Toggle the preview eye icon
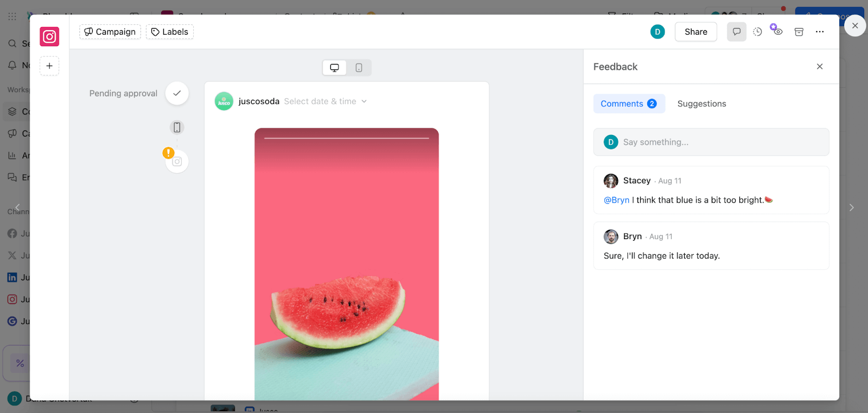The height and width of the screenshot is (413, 868). 778,32
